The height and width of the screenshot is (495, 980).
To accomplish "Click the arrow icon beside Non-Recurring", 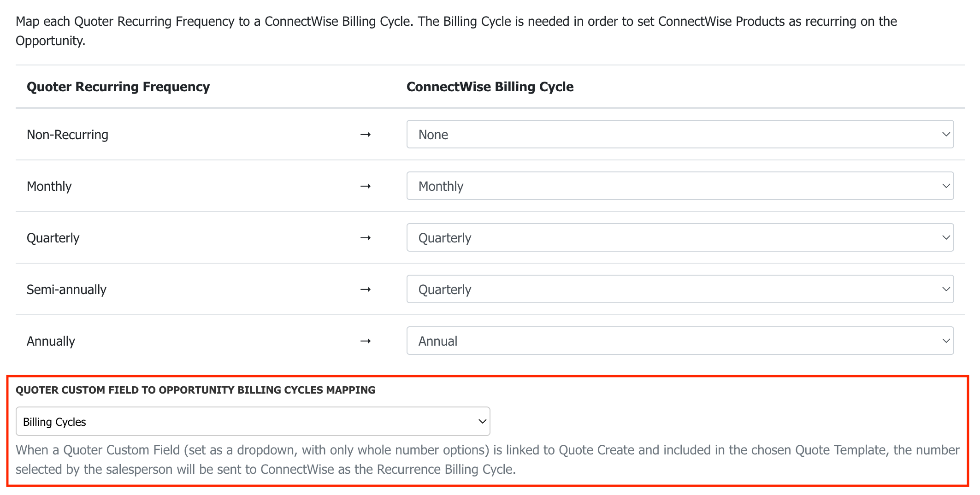I will pyautogui.click(x=366, y=135).
